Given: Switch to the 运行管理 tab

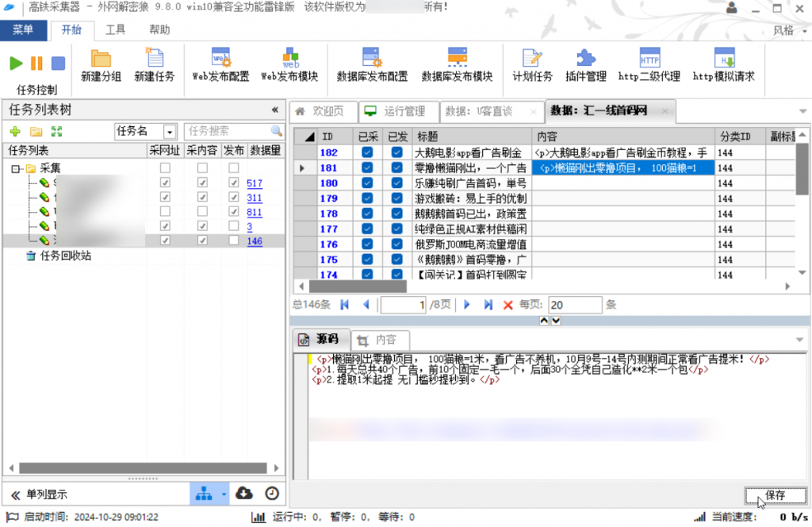Looking at the screenshot, I should coord(403,112).
